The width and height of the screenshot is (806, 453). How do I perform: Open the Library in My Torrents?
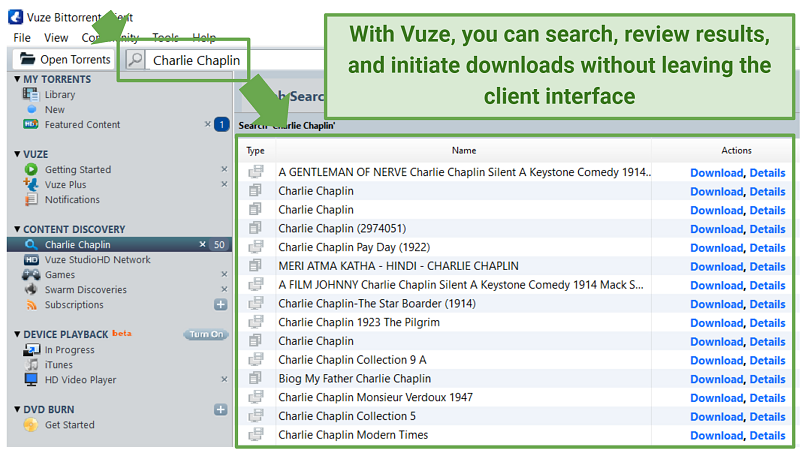tap(60, 95)
